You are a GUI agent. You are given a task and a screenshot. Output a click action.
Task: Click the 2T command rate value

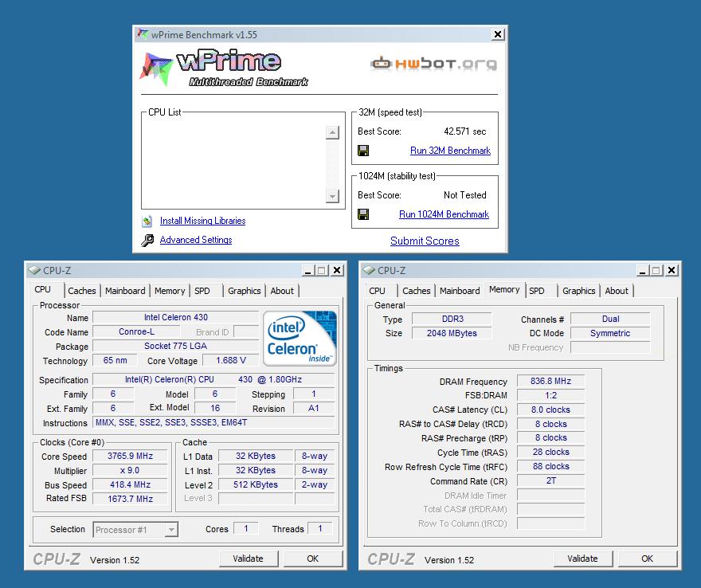550,480
